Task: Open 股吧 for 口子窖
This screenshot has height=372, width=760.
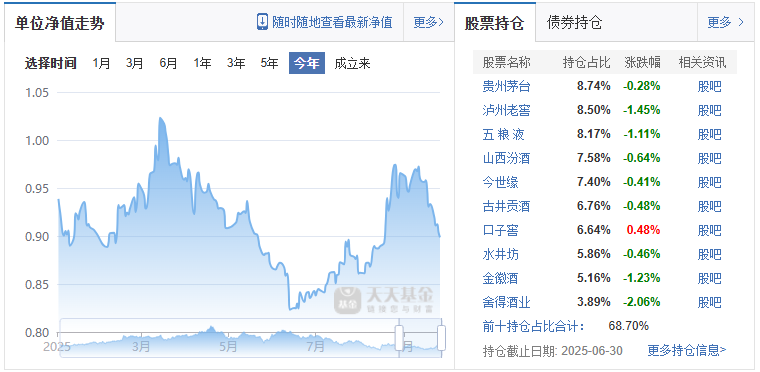Action: pyautogui.click(x=710, y=230)
